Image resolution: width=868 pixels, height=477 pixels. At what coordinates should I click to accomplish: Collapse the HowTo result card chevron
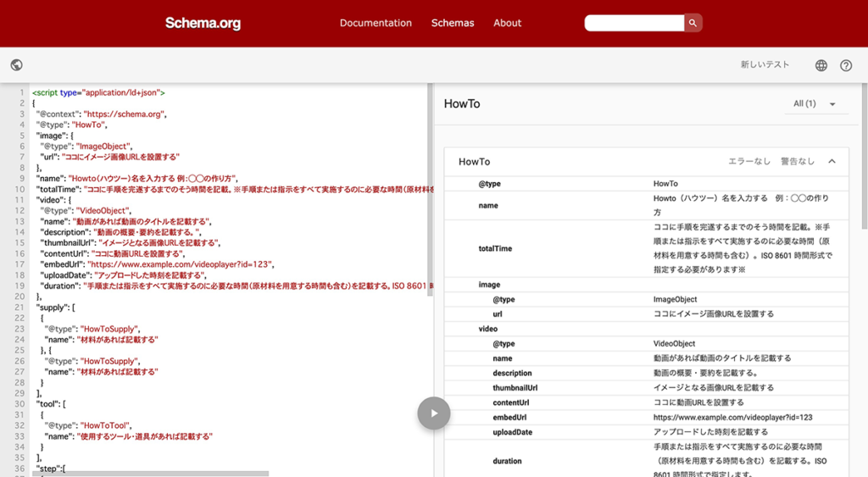coord(832,162)
